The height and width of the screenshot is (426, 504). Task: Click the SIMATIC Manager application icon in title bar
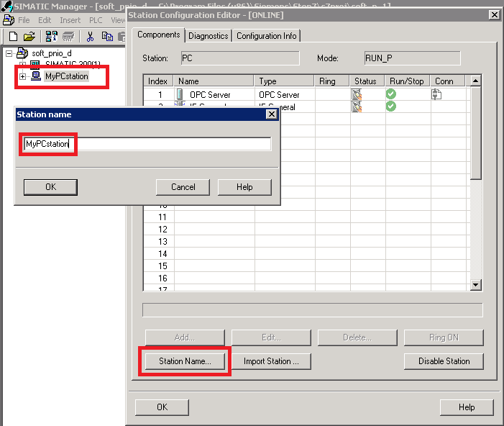pos(6,6)
